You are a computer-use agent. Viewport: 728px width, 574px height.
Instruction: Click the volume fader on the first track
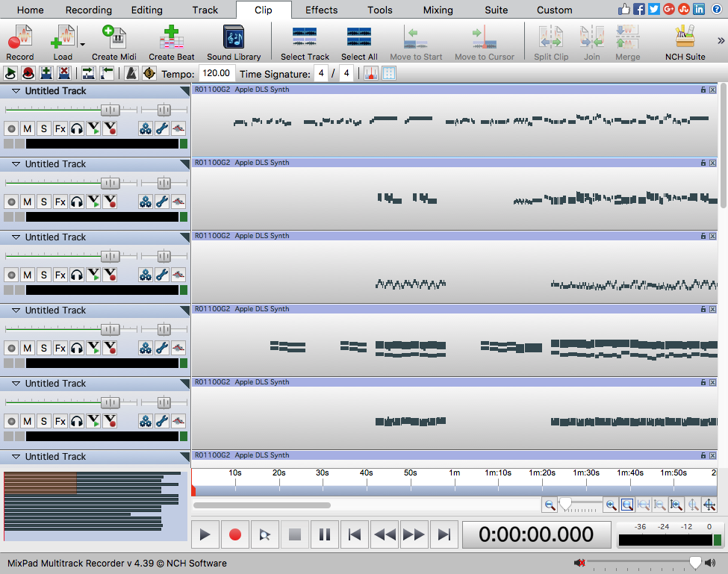point(111,110)
